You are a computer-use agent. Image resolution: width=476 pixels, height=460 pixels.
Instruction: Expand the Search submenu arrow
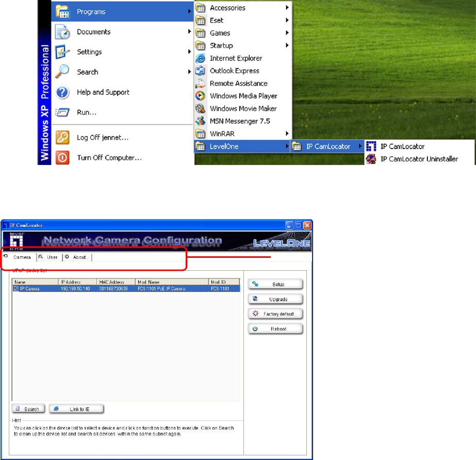point(189,72)
